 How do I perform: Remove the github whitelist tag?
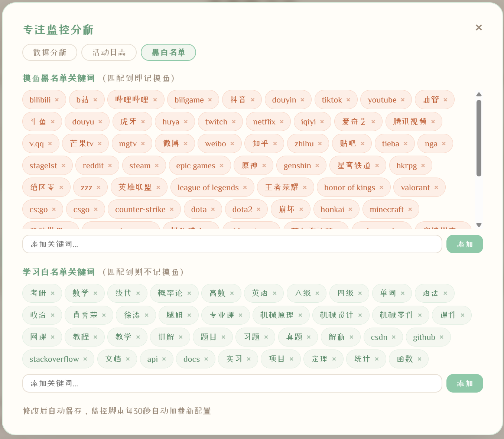pos(442,337)
